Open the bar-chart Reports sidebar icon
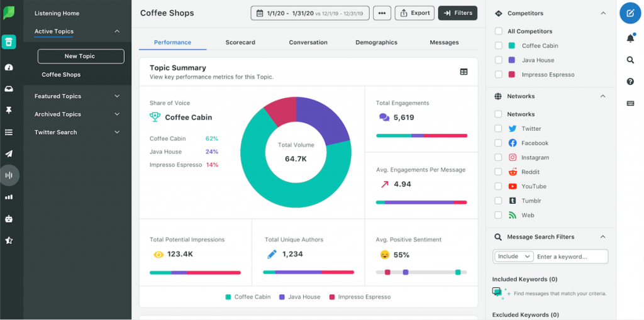 (9, 197)
